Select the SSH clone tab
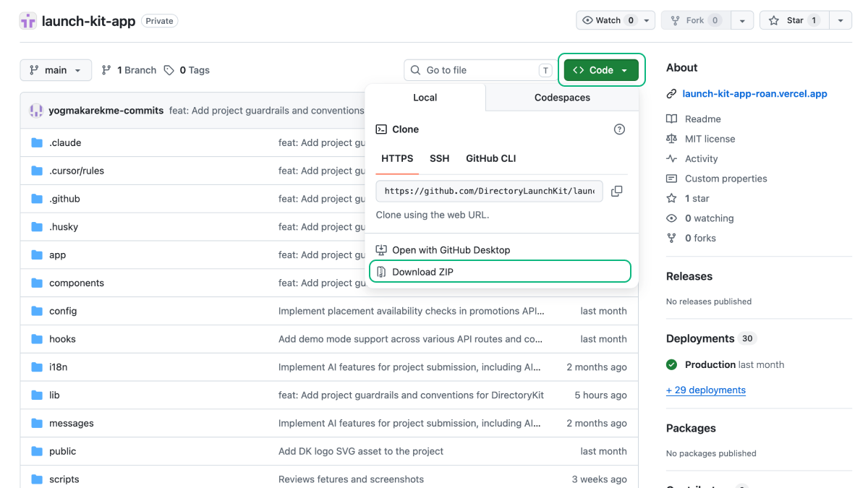This screenshot has width=868, height=488. pos(439,158)
